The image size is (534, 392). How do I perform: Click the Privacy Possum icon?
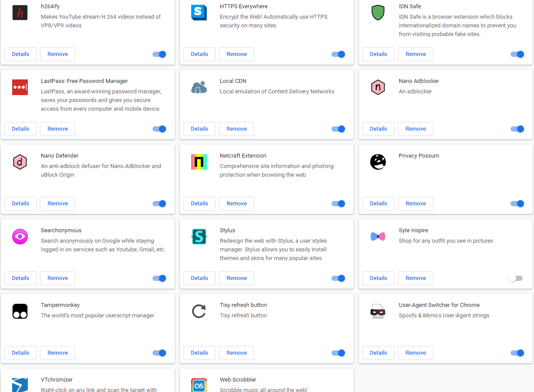(378, 162)
